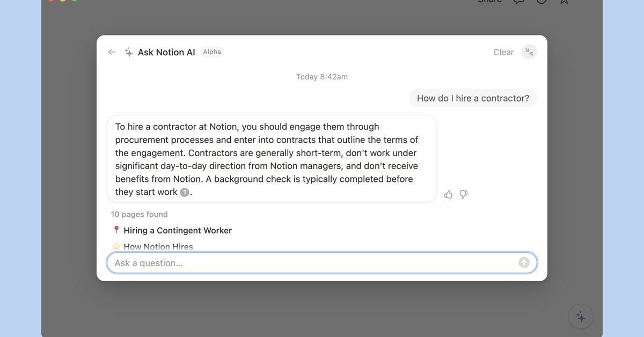Image resolution: width=644 pixels, height=337 pixels.
Task: Click the Share menu item
Action: 489,2
